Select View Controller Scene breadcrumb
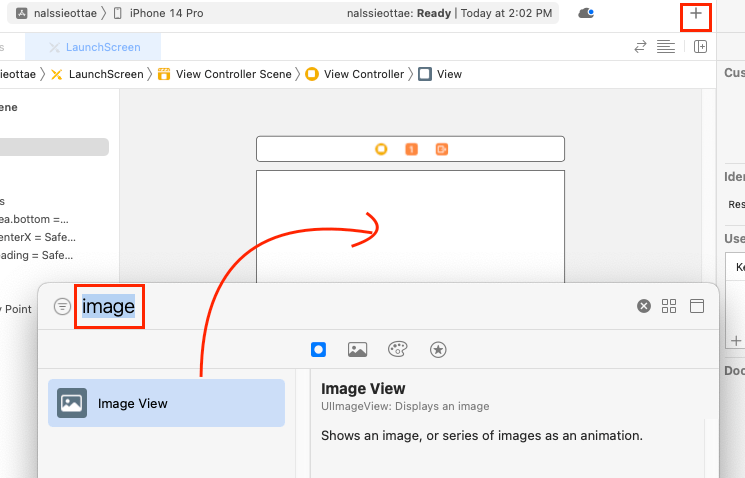 pyautogui.click(x=225, y=74)
